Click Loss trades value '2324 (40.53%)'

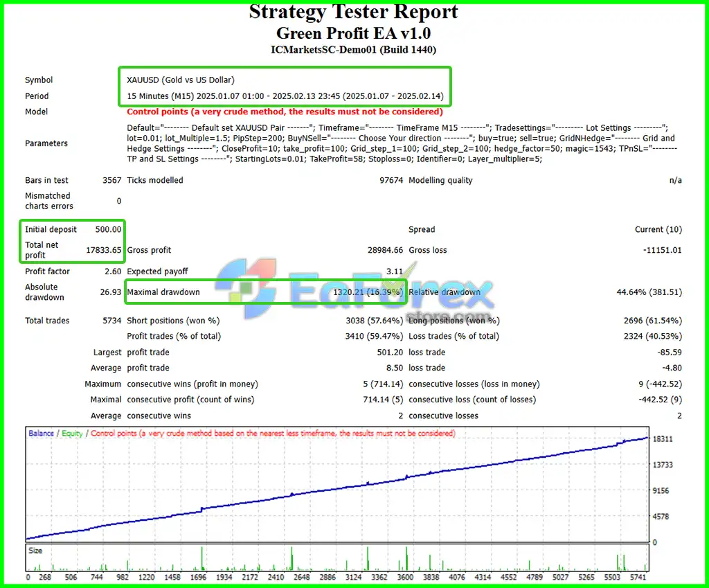[x=653, y=337]
